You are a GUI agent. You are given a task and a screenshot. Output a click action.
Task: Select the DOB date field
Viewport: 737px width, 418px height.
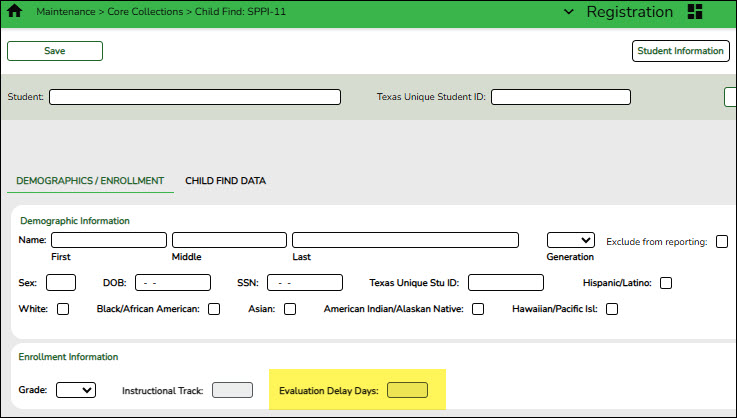[173, 283]
